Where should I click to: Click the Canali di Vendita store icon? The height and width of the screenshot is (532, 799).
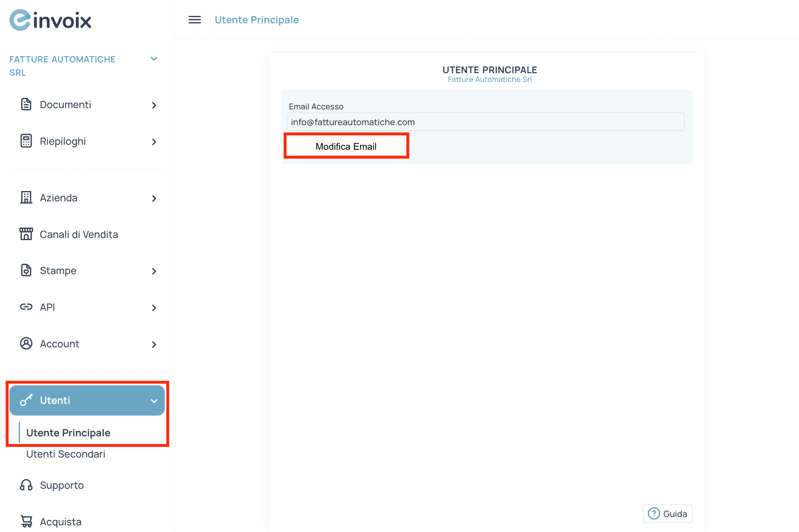26,234
